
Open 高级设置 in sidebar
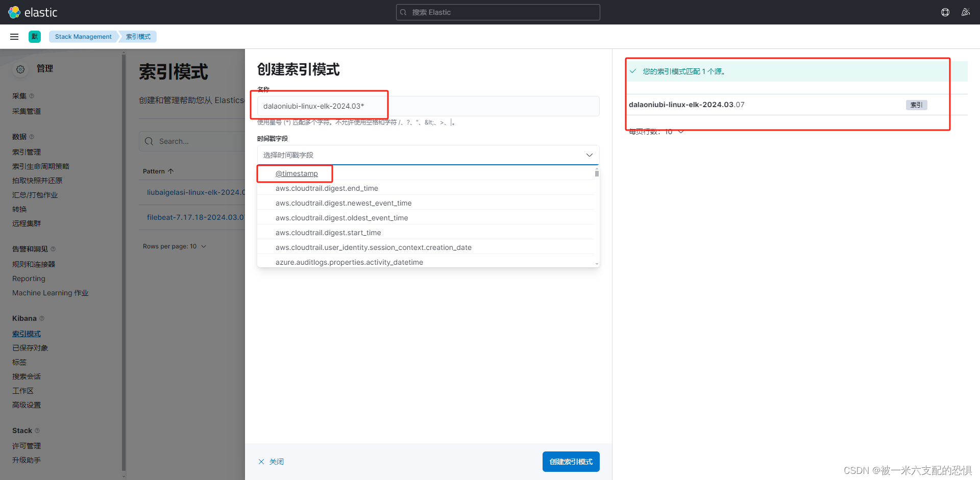click(x=27, y=405)
